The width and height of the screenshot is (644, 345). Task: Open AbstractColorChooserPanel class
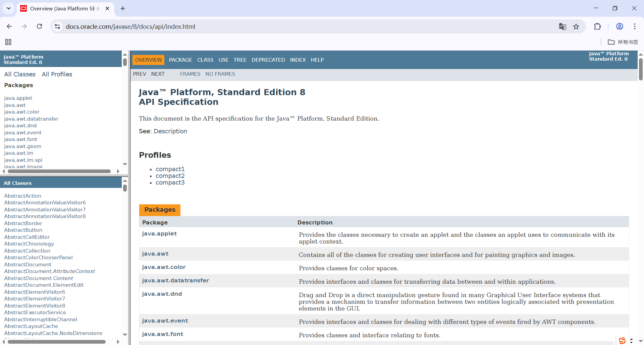pyautogui.click(x=38, y=258)
